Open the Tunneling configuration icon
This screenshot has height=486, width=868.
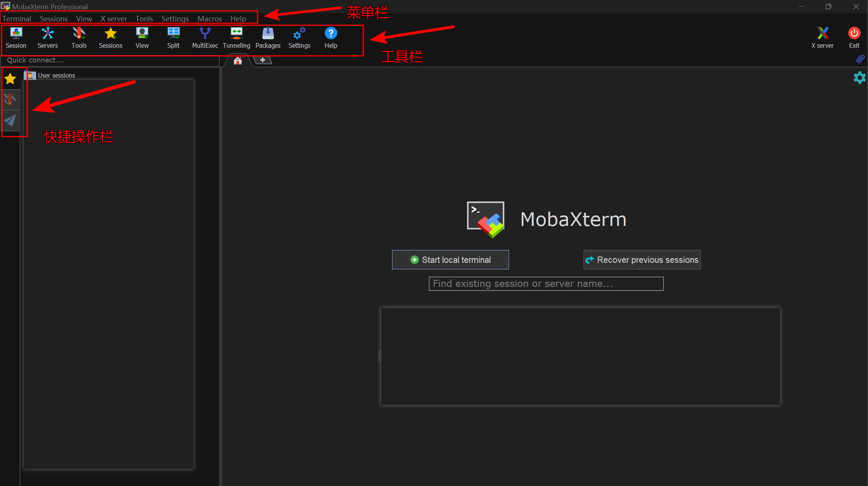click(236, 38)
